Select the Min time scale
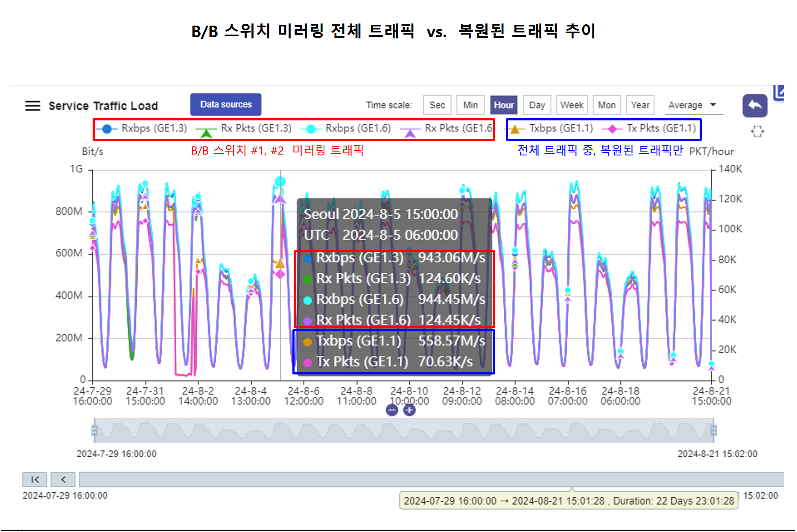Image resolution: width=797 pixels, height=532 pixels. point(470,105)
